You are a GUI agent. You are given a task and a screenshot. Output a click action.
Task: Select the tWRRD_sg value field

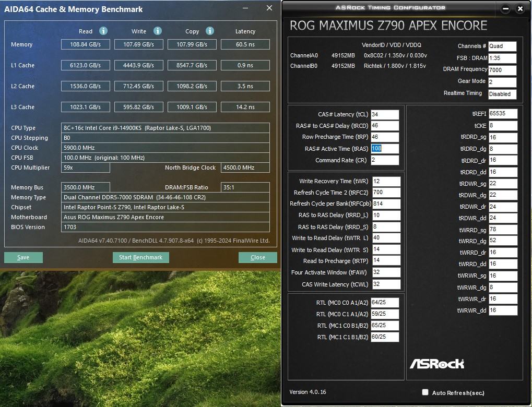click(x=503, y=230)
